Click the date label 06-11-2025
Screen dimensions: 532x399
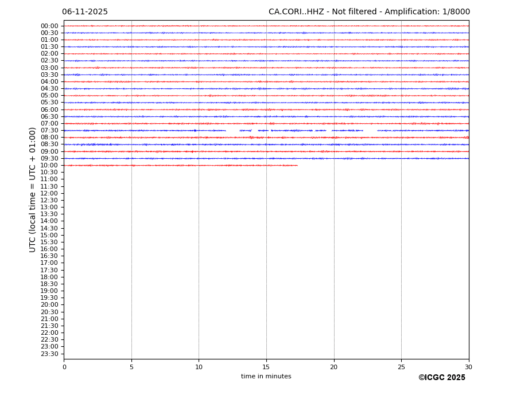click(x=85, y=12)
